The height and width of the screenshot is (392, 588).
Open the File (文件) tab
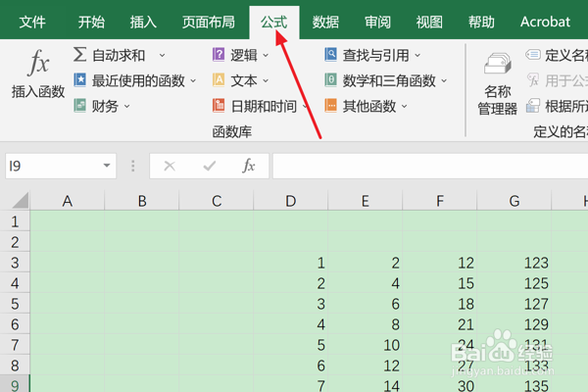[x=32, y=22]
